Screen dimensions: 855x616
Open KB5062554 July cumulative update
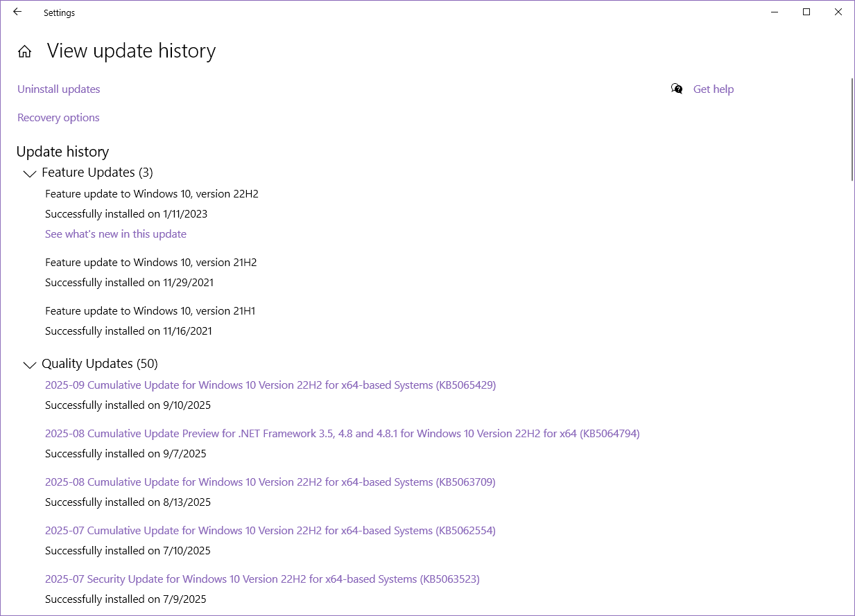(x=270, y=530)
